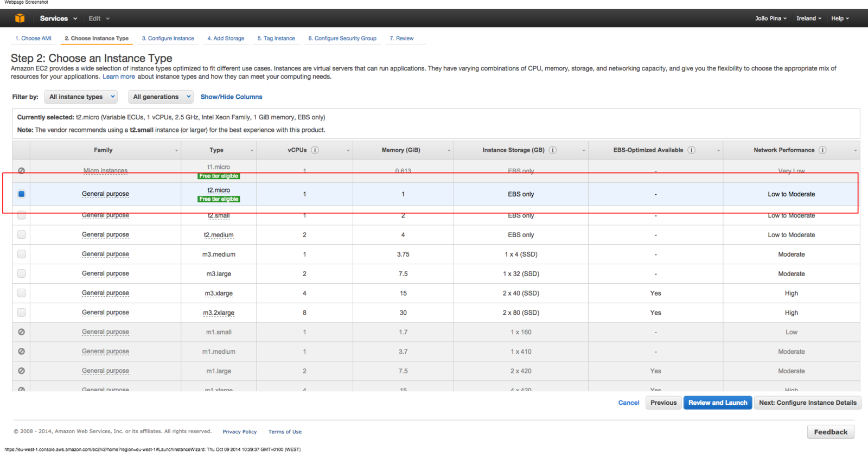868x452 pixels.
Task: Select the t2.medium instance checkbox
Action: click(x=21, y=234)
